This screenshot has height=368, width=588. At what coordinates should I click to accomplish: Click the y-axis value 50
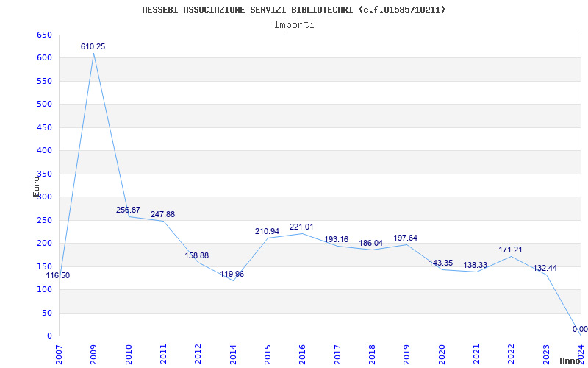[x=46, y=314]
